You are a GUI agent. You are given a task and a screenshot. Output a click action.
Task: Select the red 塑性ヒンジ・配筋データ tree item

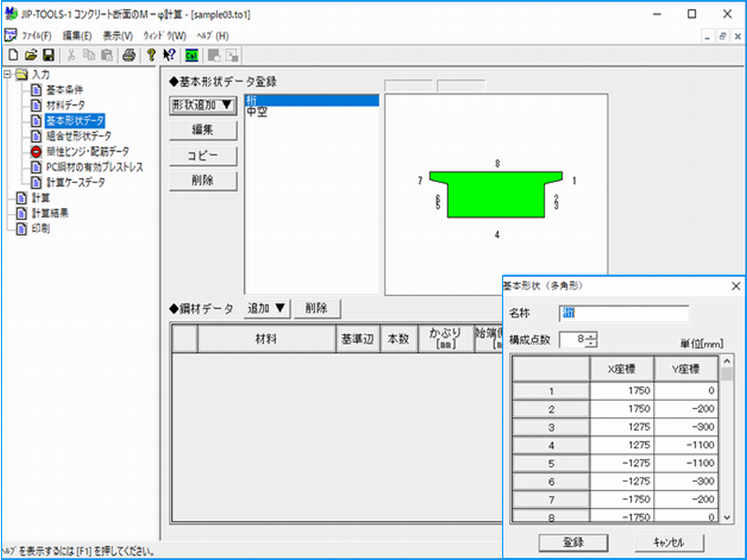[87, 152]
